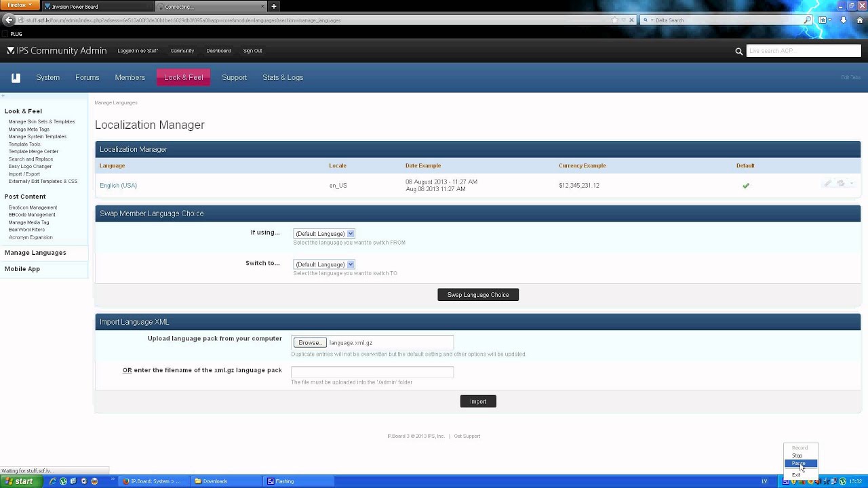Open Import / Export sidebar link
Image resolution: width=868 pixels, height=488 pixels.
tap(24, 174)
